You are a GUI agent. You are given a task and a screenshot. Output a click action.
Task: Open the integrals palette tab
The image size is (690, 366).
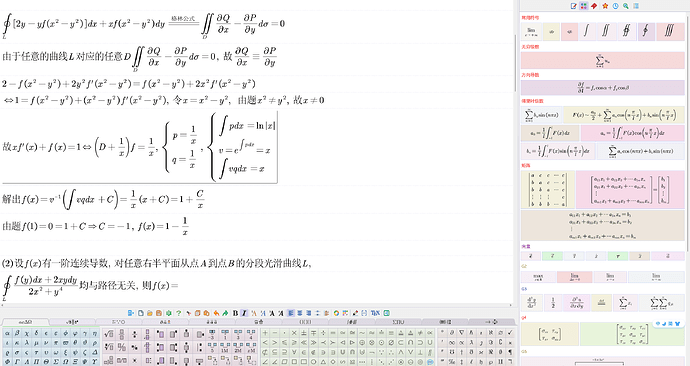tap(352, 322)
